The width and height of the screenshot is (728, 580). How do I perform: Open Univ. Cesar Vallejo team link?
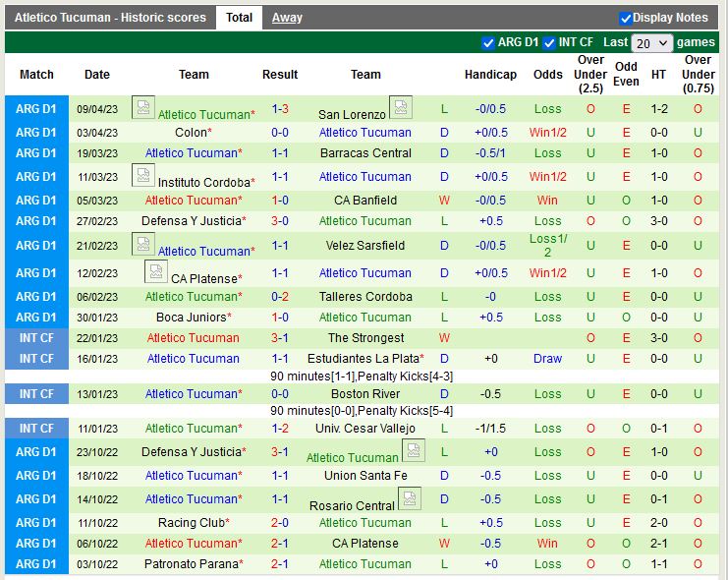365,429
